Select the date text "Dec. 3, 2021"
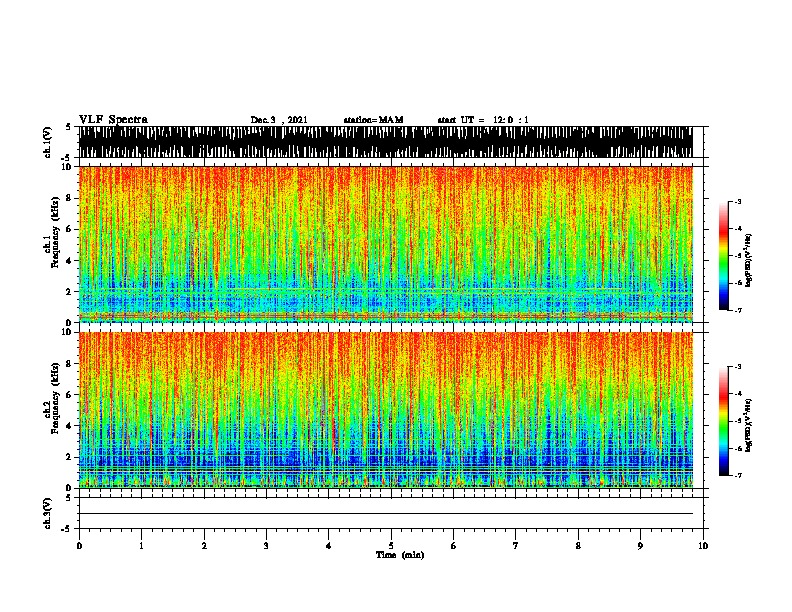Screen dimensions: 792x612 click(x=279, y=120)
